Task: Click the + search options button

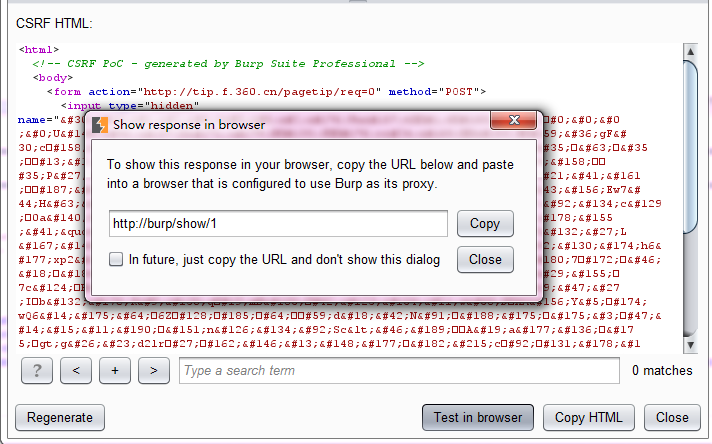Action: tap(115, 371)
